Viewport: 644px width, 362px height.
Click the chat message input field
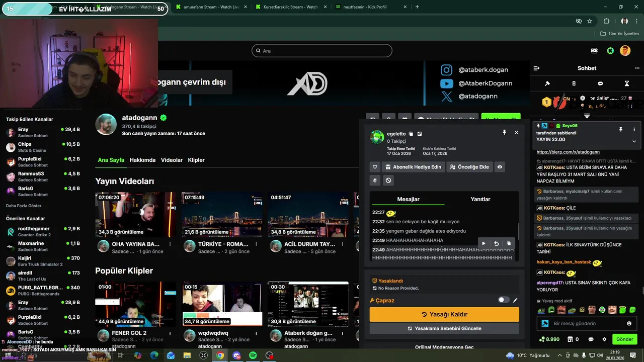[x=587, y=323]
